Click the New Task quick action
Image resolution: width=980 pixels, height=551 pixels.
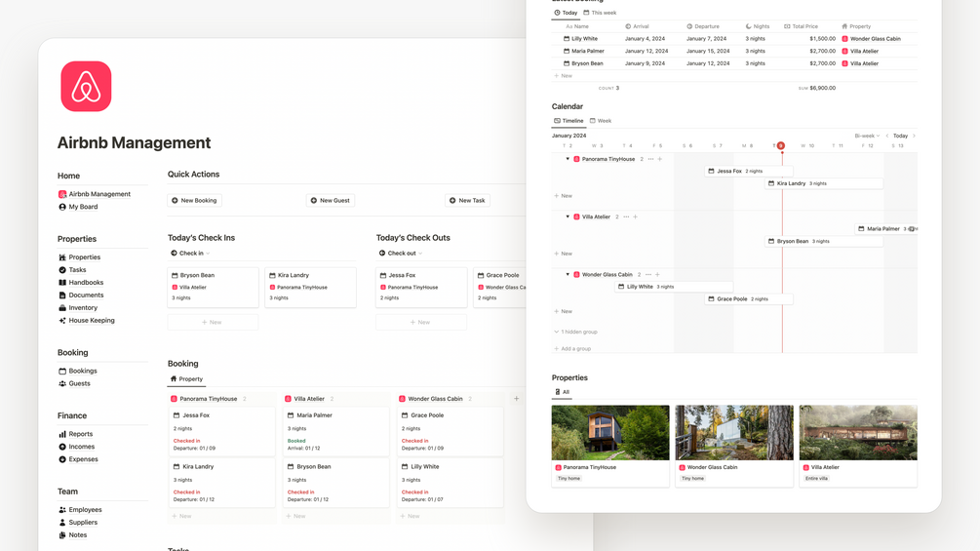click(467, 201)
